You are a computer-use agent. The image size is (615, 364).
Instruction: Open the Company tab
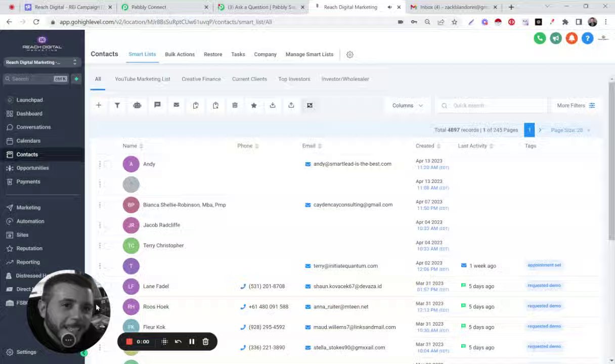pyautogui.click(x=265, y=55)
